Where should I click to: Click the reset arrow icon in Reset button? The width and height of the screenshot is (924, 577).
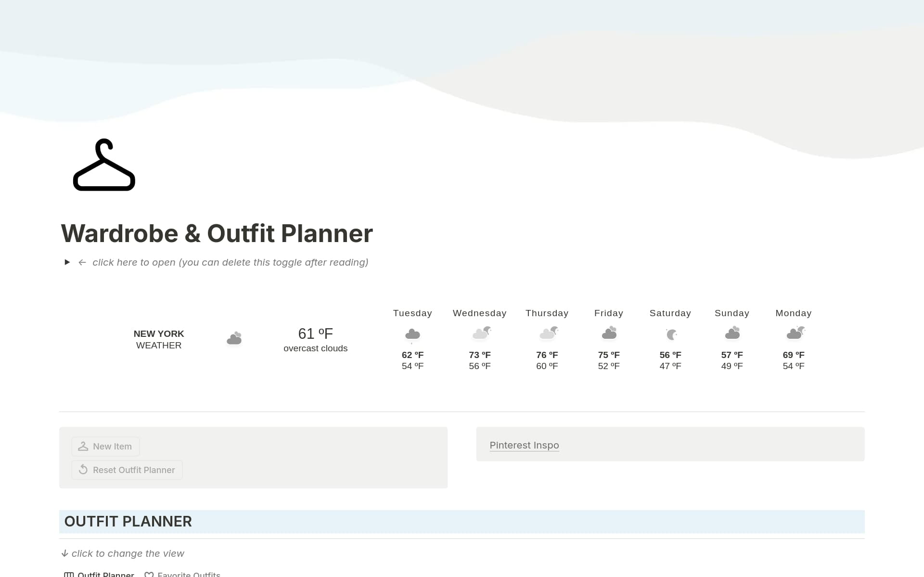click(x=83, y=470)
